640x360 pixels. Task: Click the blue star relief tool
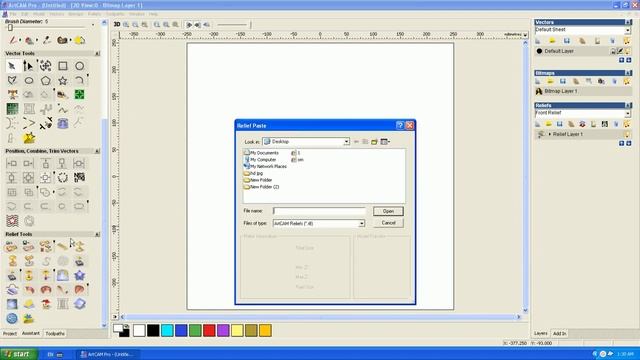(80, 276)
